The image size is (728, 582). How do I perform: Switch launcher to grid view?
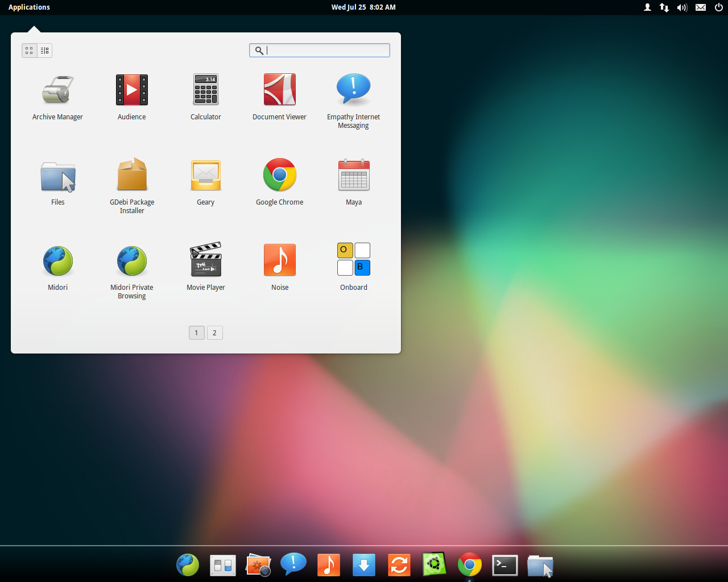[30, 51]
